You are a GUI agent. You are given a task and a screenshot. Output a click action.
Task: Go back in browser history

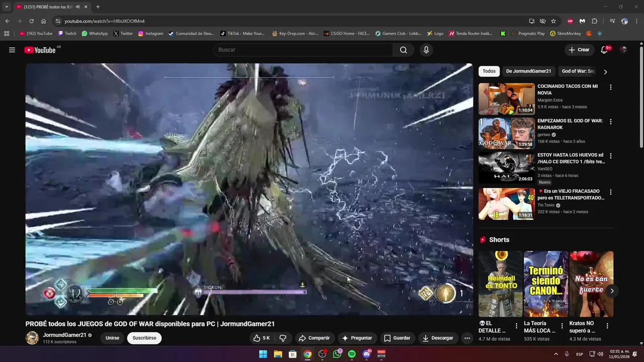point(7,21)
